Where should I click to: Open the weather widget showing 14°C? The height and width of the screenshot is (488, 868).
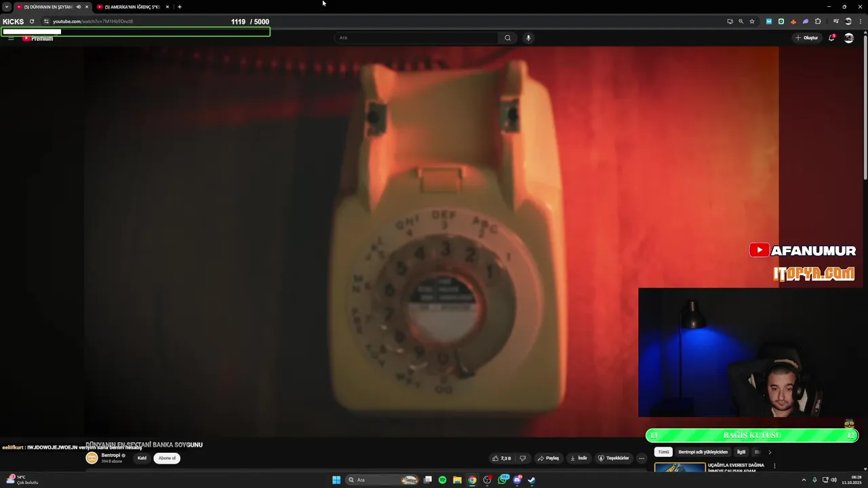click(x=22, y=480)
